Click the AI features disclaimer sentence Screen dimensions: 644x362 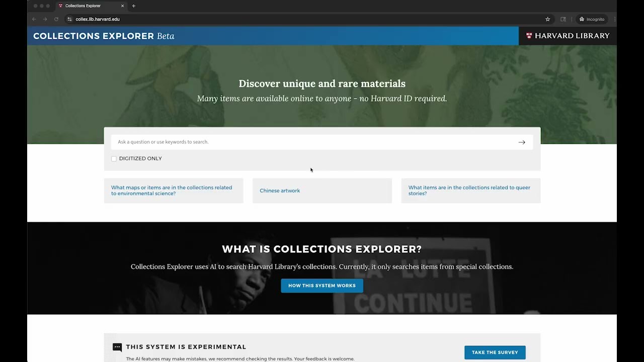pyautogui.click(x=240, y=359)
